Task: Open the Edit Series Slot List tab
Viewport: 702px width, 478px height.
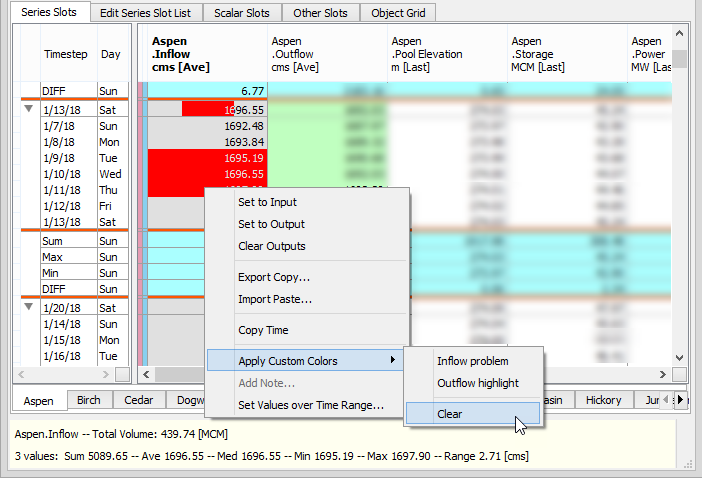Action: click(x=146, y=13)
